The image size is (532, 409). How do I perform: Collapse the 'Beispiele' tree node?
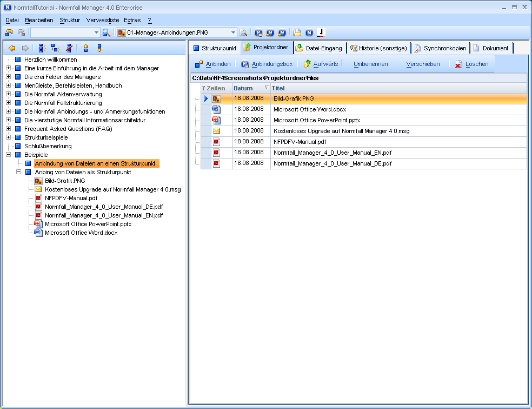coord(8,155)
